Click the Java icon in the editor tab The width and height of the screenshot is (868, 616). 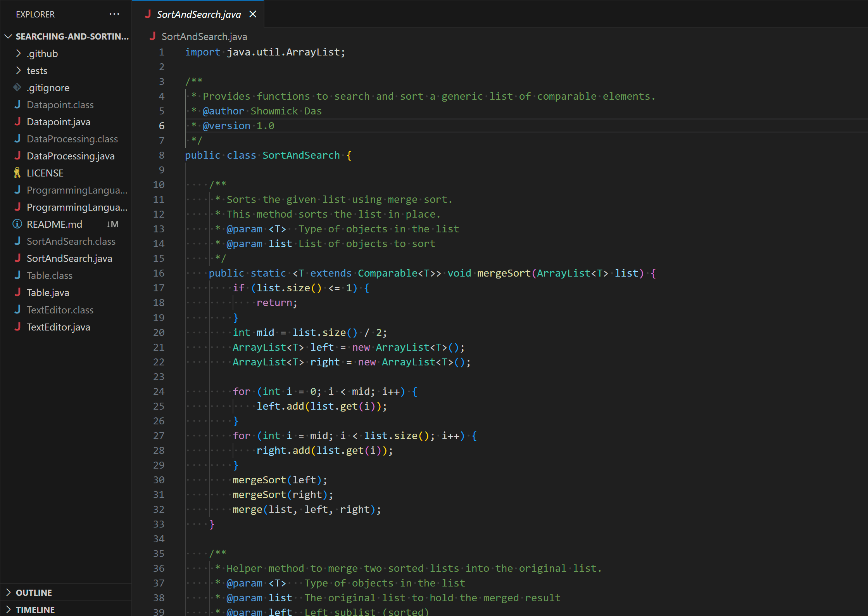148,14
